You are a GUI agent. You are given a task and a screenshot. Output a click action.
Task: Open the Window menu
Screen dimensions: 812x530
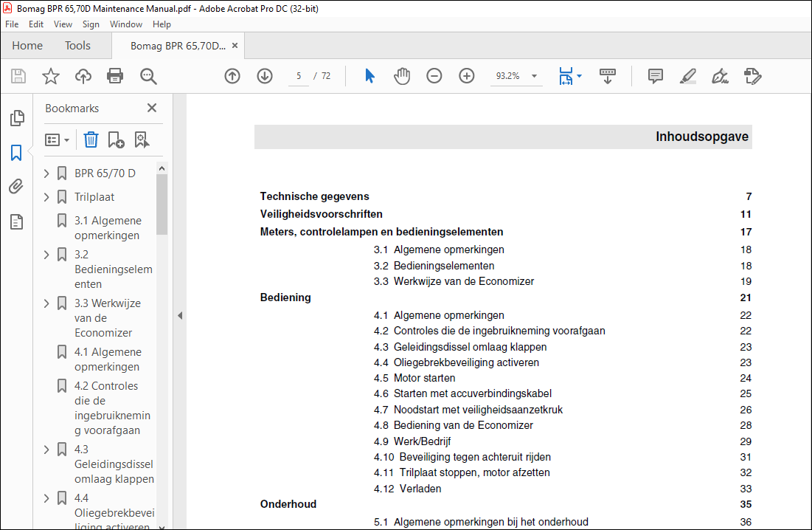(x=126, y=24)
